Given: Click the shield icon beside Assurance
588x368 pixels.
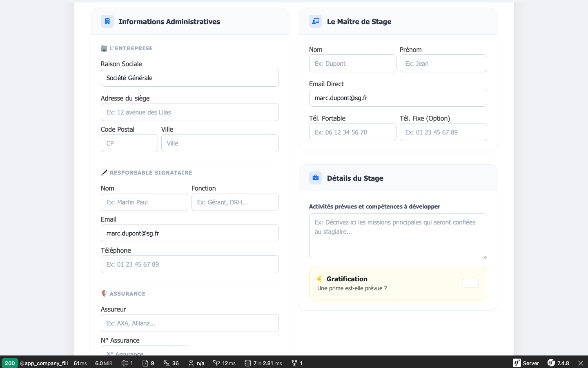Looking at the screenshot, I should (104, 294).
